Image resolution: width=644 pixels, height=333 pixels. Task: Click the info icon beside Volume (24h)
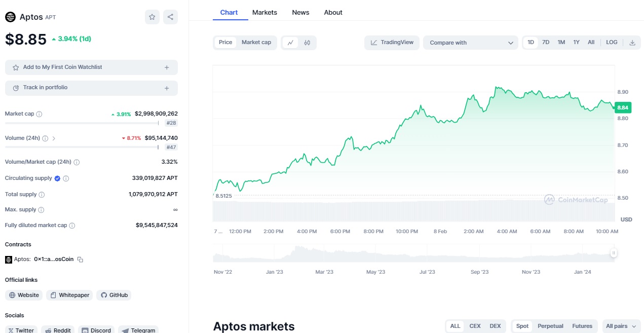tap(45, 138)
